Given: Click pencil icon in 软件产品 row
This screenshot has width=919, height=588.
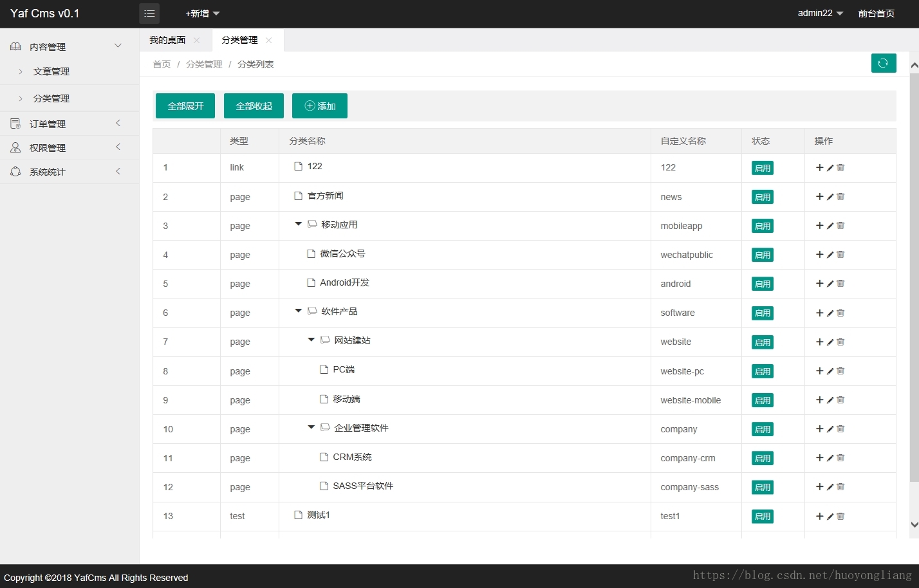Looking at the screenshot, I should point(830,313).
